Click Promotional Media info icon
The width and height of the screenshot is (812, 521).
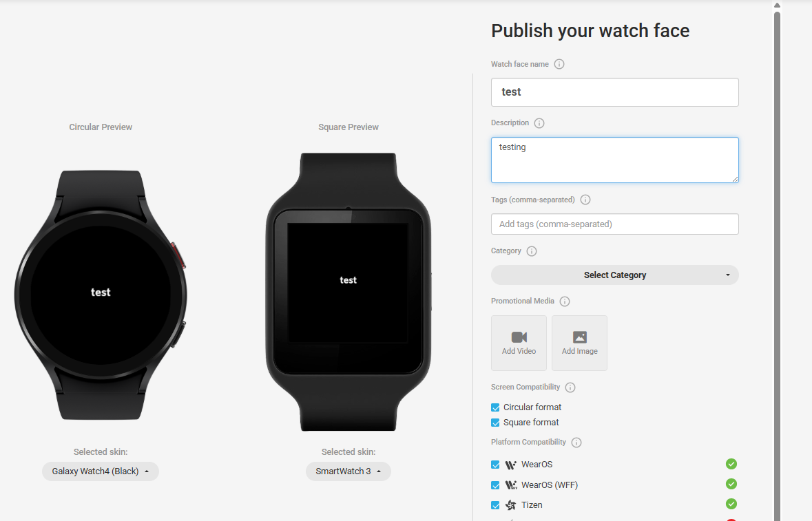pyautogui.click(x=565, y=301)
